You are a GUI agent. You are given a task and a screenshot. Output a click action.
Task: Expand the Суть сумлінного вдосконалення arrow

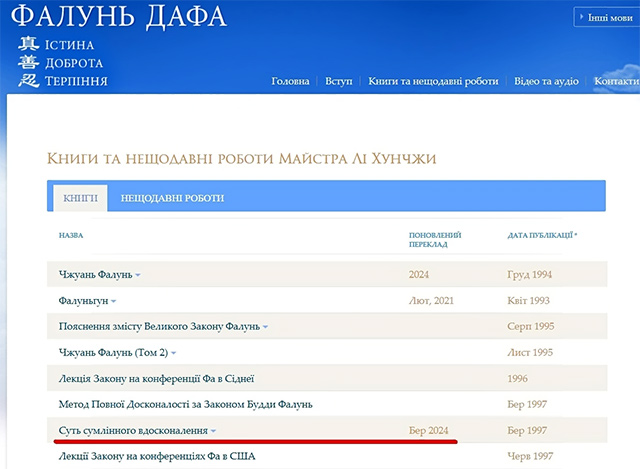pyautogui.click(x=213, y=431)
